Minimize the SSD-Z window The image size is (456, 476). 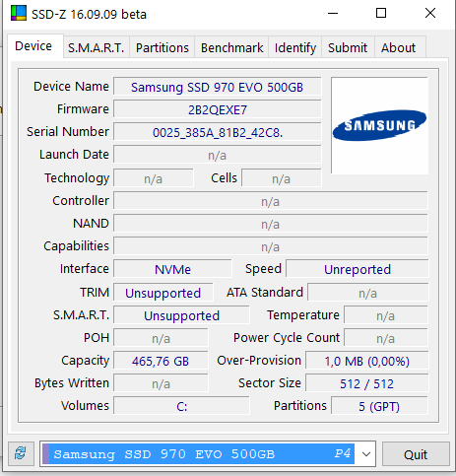[333, 14]
